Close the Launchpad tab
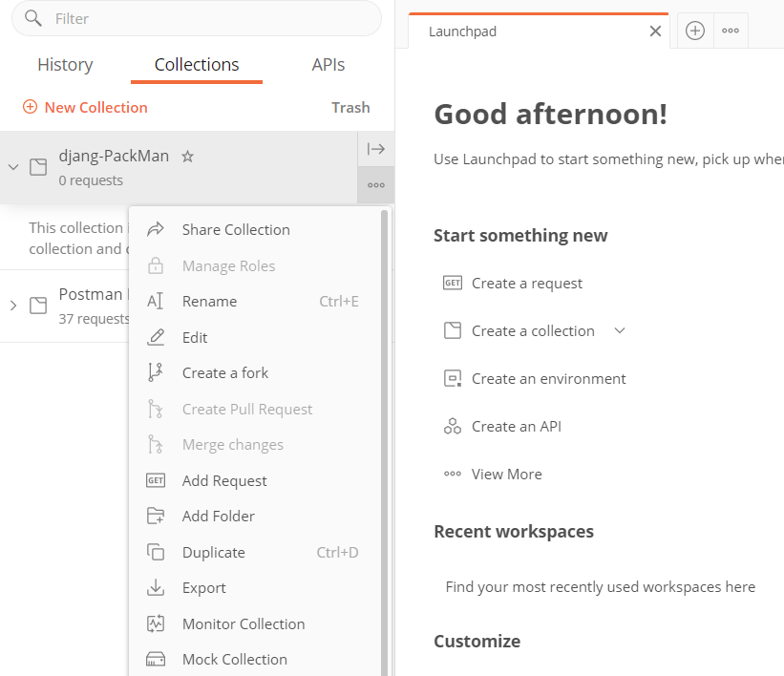The image size is (784, 676). 655,31
